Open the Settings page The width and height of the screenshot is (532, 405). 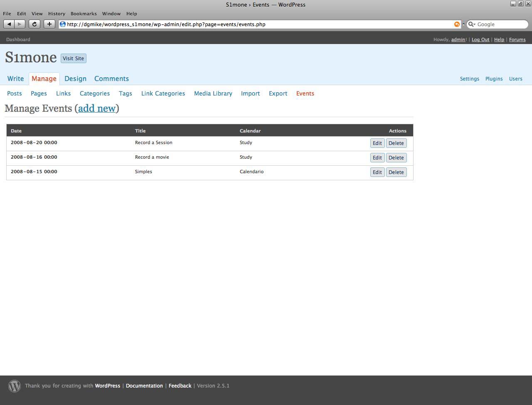point(470,79)
